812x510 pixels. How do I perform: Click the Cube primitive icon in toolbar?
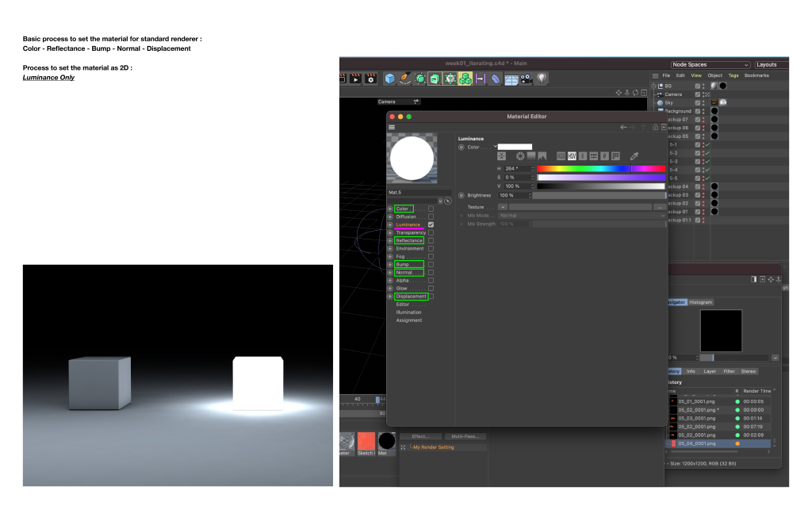[390, 79]
